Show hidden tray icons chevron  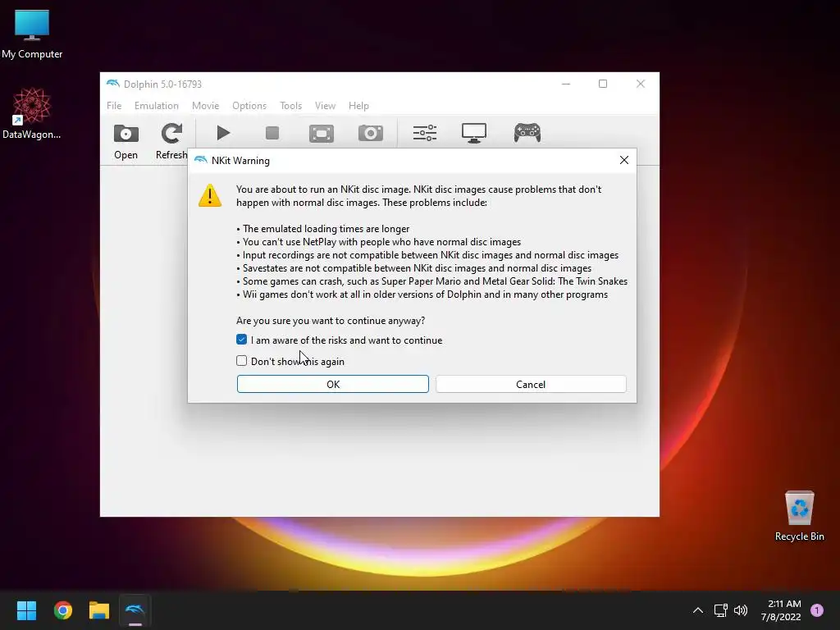pyautogui.click(x=698, y=610)
